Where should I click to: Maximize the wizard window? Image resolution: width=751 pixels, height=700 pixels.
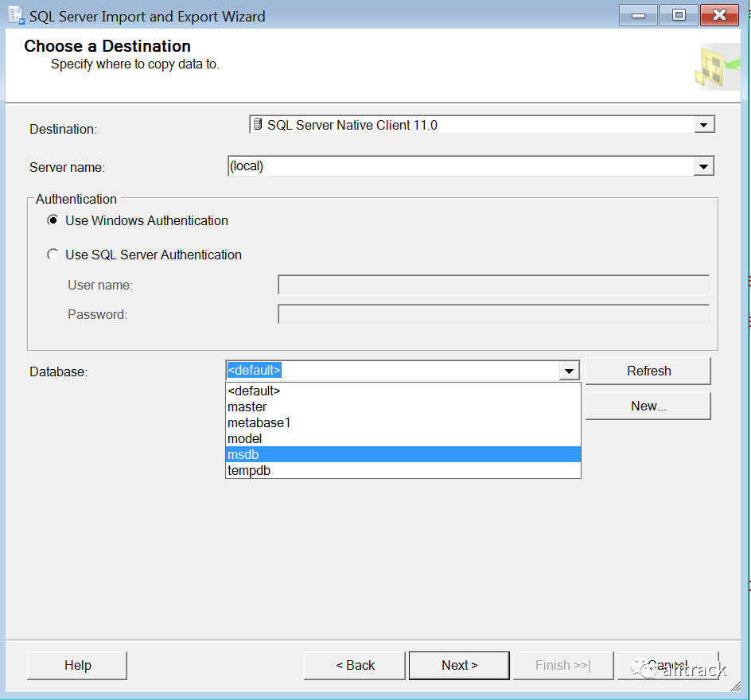point(679,15)
